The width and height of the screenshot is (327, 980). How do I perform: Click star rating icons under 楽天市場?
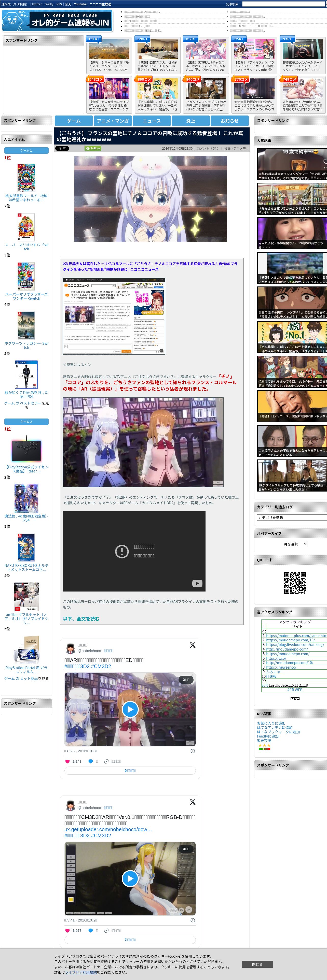point(264,745)
